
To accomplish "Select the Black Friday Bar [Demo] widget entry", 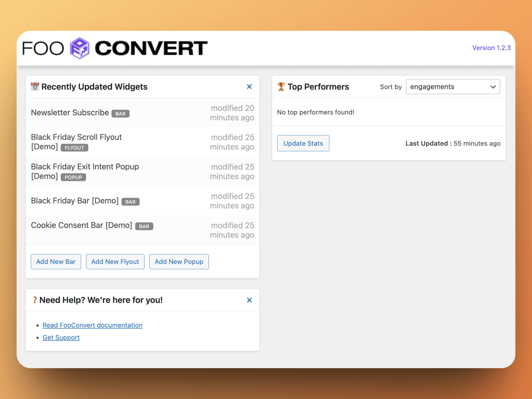I will 75,201.
